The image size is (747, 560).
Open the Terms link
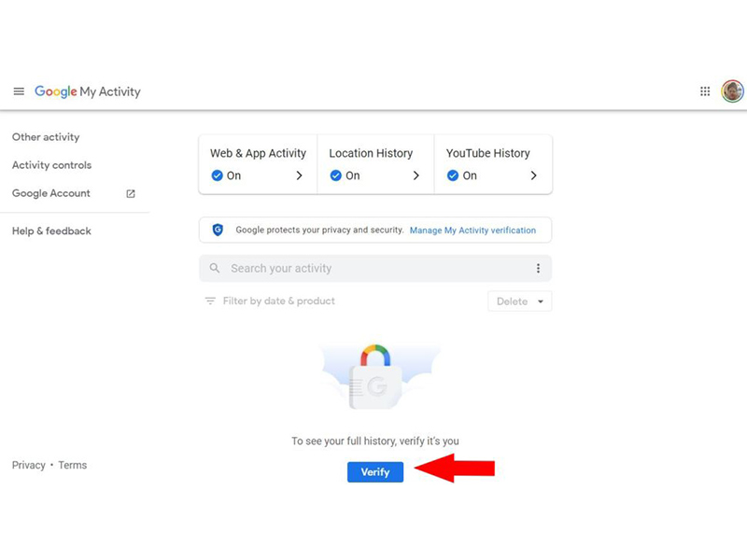(73, 465)
